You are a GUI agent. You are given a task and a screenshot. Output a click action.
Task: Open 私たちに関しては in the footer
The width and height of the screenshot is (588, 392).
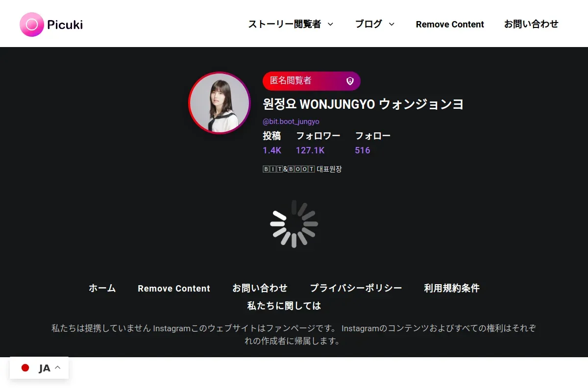click(284, 306)
